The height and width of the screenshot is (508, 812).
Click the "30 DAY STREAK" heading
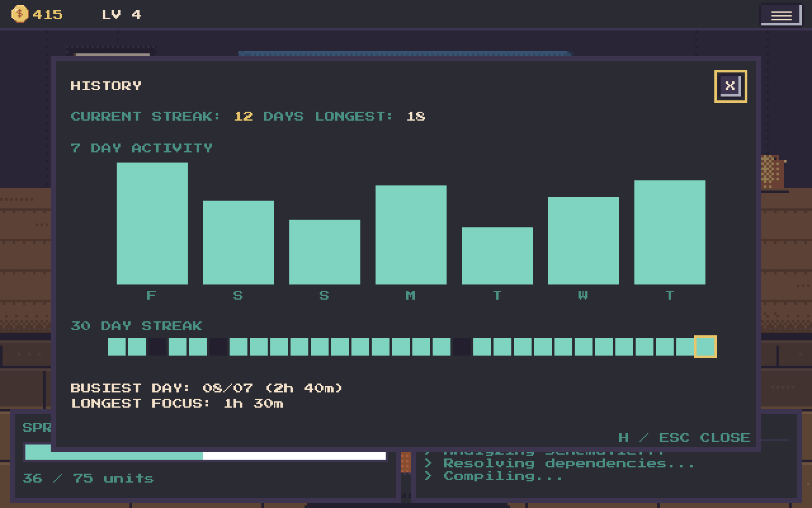point(136,326)
